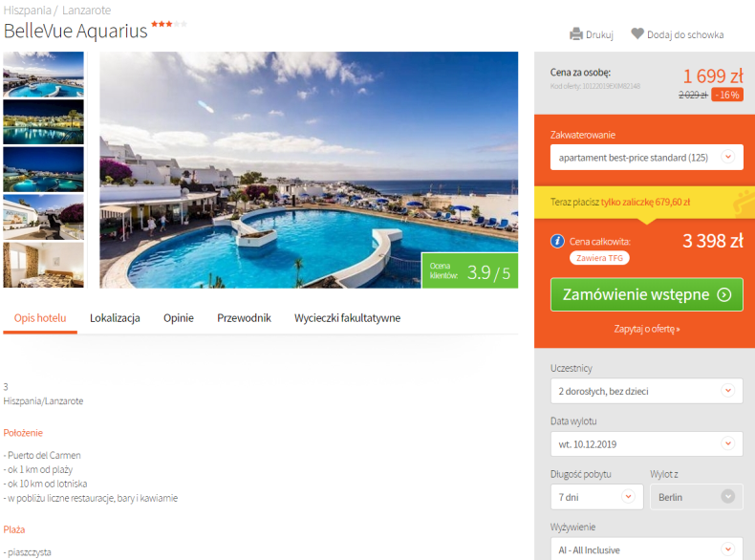Select the Wycieczki fakultatywne tab
755x560 pixels.
pos(347,318)
